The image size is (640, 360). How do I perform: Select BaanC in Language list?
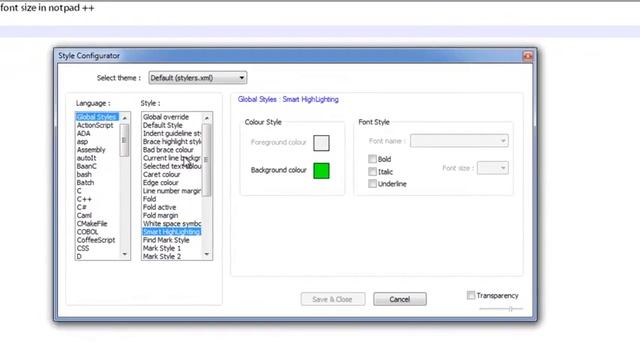click(x=87, y=166)
